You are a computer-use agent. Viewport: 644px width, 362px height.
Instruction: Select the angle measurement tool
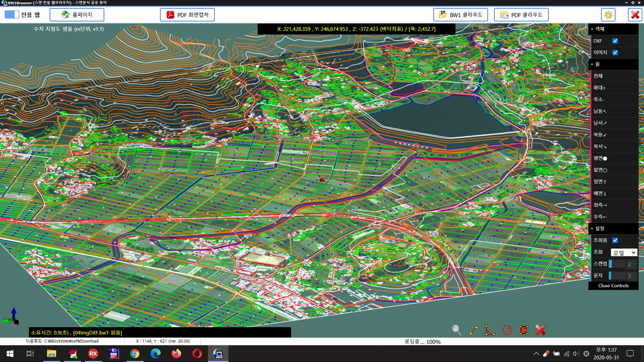[x=490, y=330]
